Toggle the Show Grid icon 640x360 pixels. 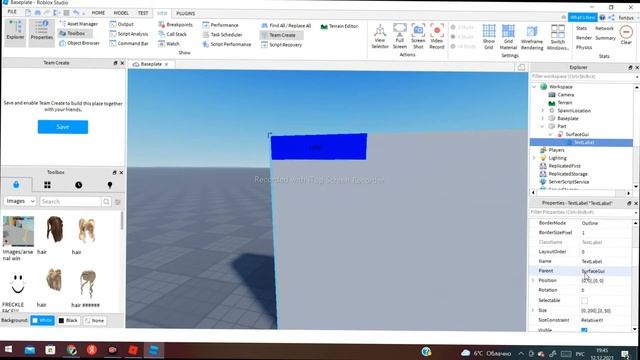coord(489,36)
